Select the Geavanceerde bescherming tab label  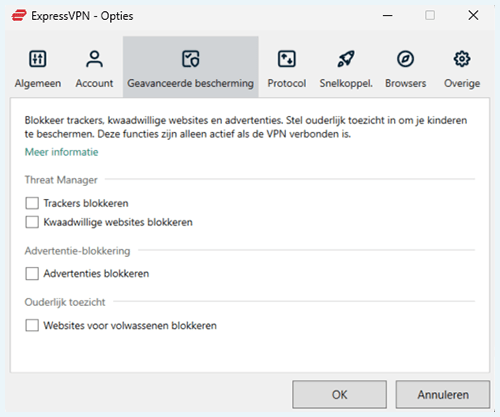pos(190,83)
